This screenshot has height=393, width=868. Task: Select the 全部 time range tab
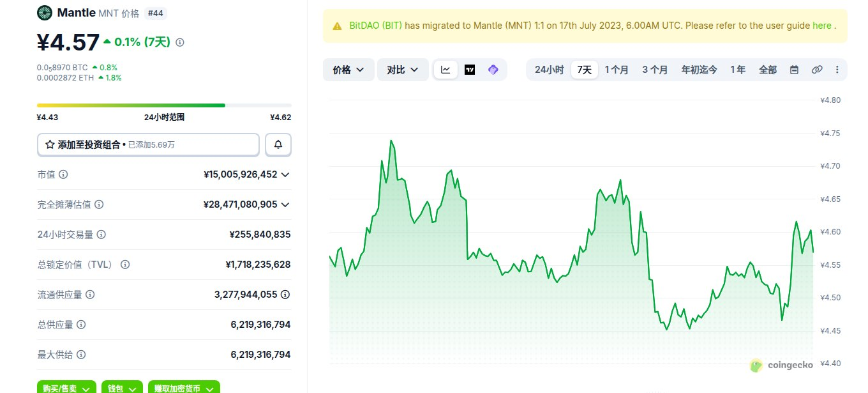point(768,70)
